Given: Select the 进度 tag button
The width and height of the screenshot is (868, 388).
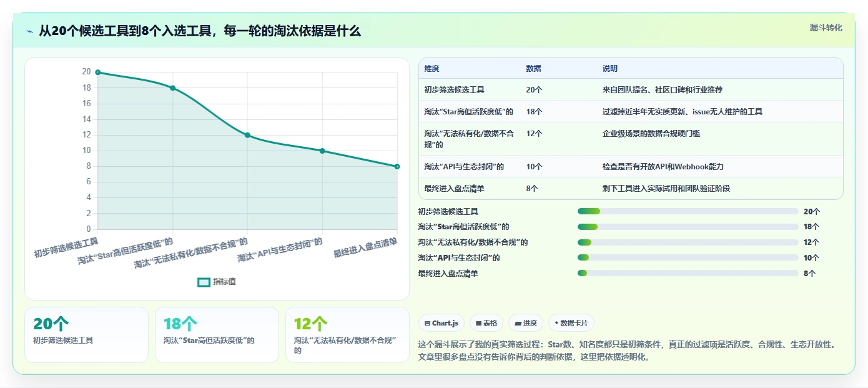Looking at the screenshot, I should tap(525, 323).
